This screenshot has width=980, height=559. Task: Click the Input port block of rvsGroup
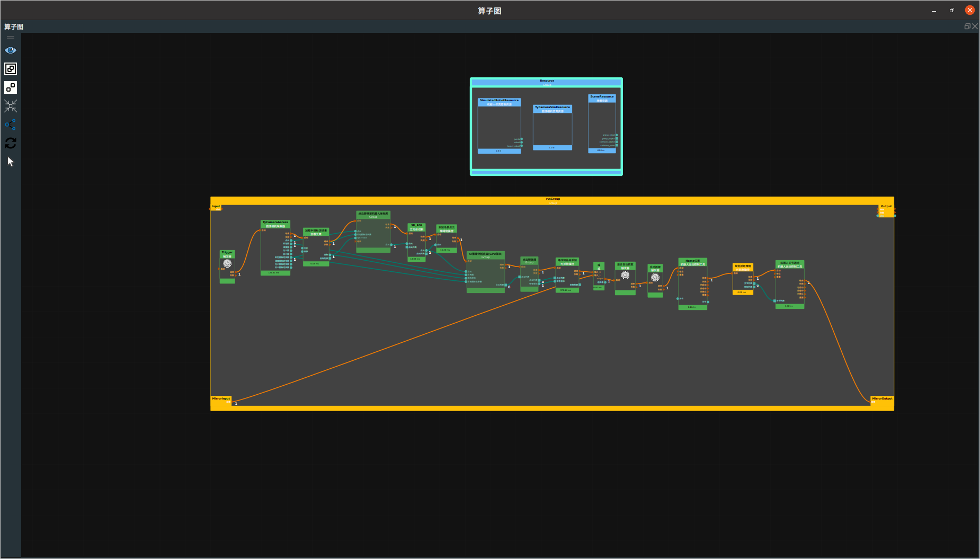tap(216, 207)
